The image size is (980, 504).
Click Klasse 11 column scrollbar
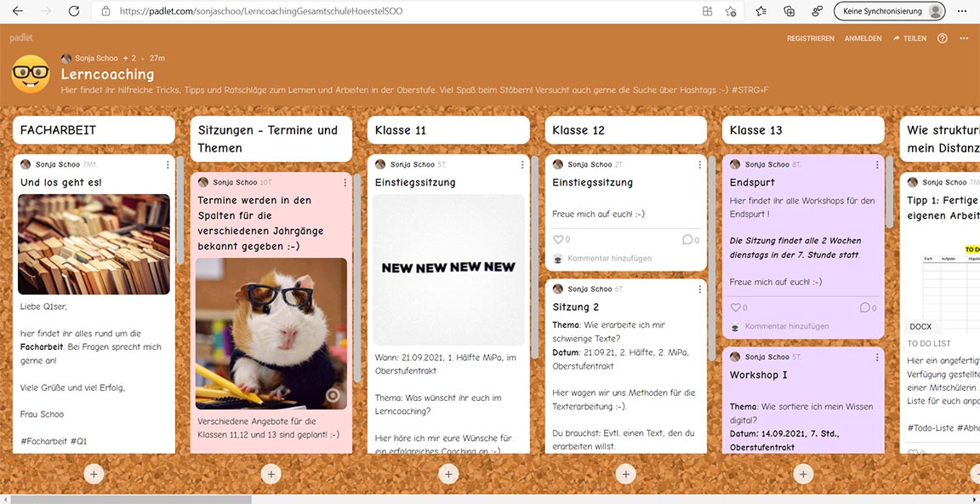pyautogui.click(x=535, y=256)
